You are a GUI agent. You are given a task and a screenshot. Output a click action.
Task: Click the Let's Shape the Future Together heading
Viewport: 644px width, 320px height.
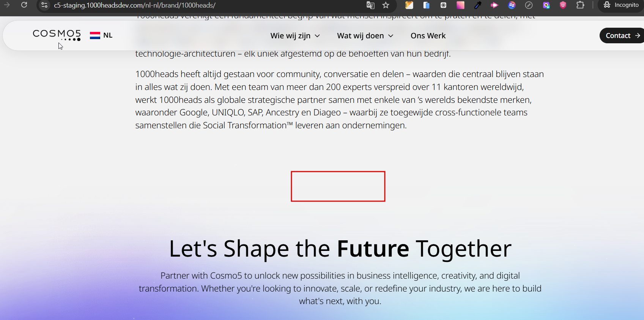(340, 249)
